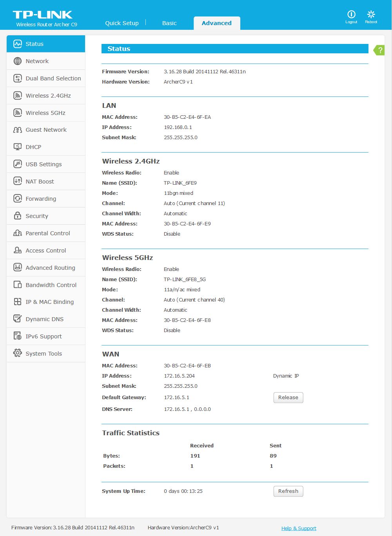Click WAN default gateway 172.16.5.1
Image resolution: width=392 pixels, height=536 pixels.
176,398
